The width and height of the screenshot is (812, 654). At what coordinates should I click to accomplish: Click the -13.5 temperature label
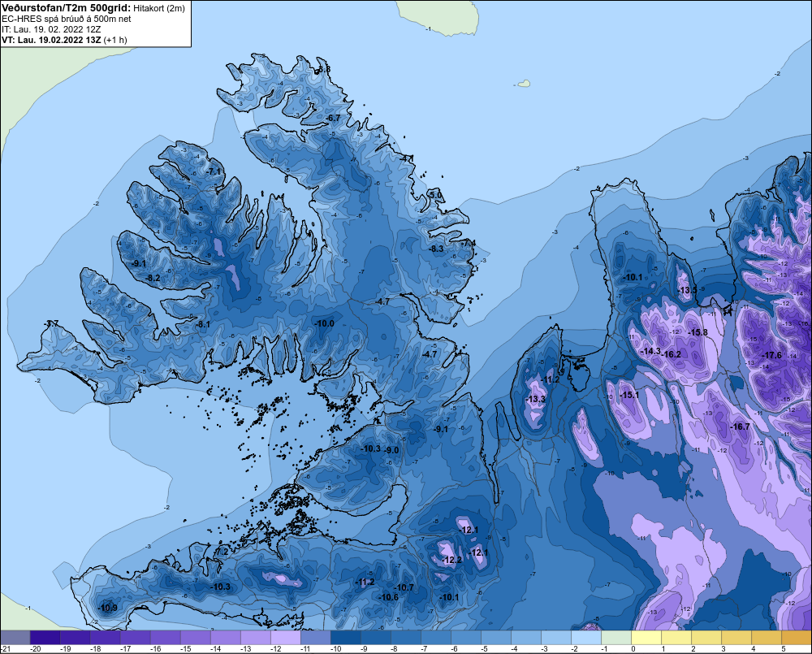click(x=687, y=290)
